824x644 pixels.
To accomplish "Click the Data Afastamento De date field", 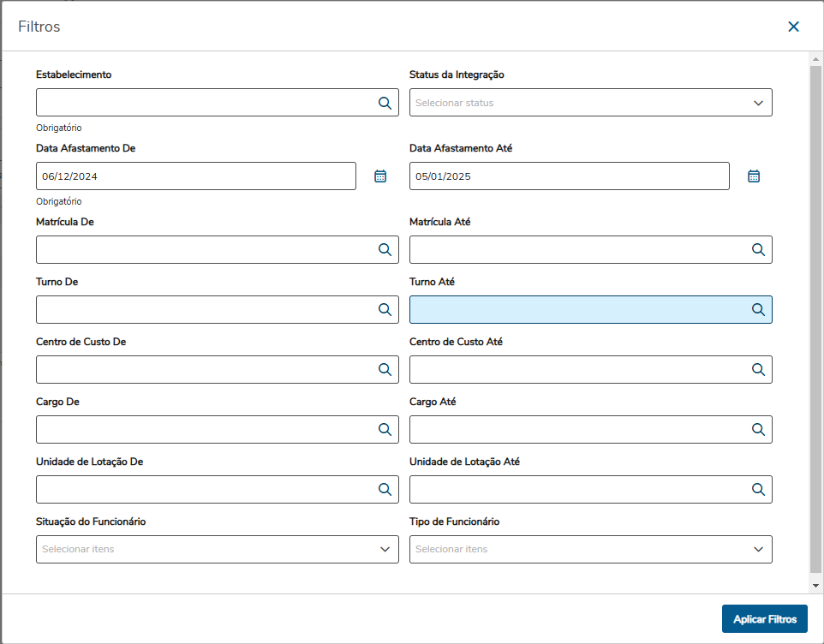I will pyautogui.click(x=195, y=176).
